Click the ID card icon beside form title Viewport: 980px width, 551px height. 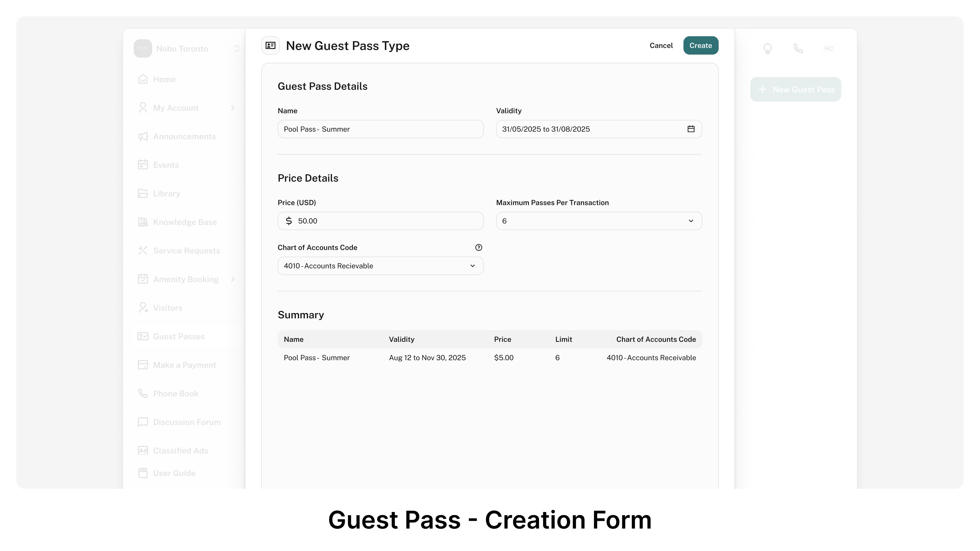pos(271,46)
